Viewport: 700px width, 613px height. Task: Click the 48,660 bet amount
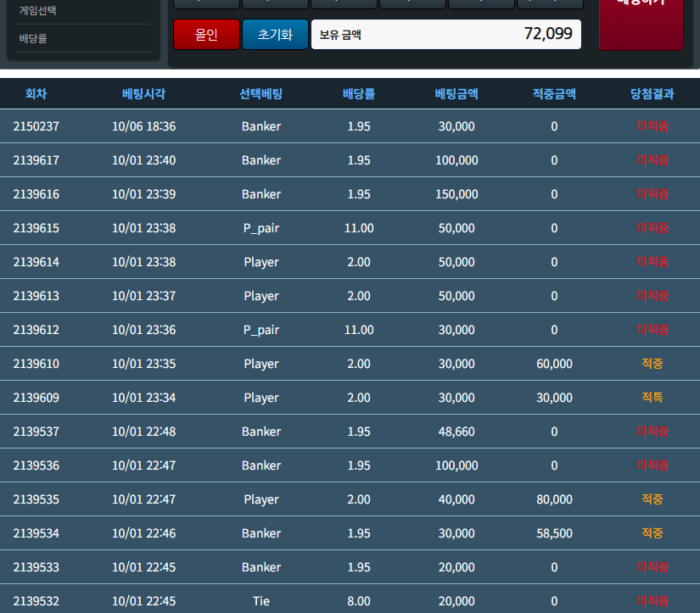pyautogui.click(x=456, y=432)
